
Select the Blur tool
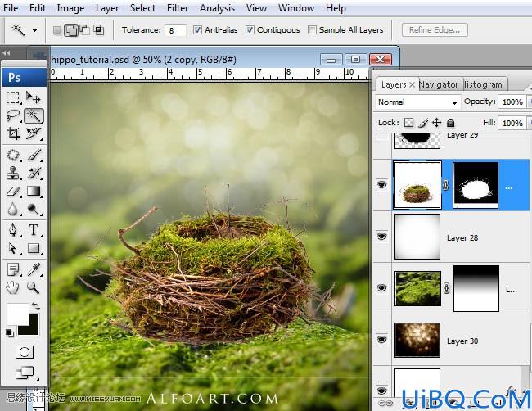(x=13, y=210)
